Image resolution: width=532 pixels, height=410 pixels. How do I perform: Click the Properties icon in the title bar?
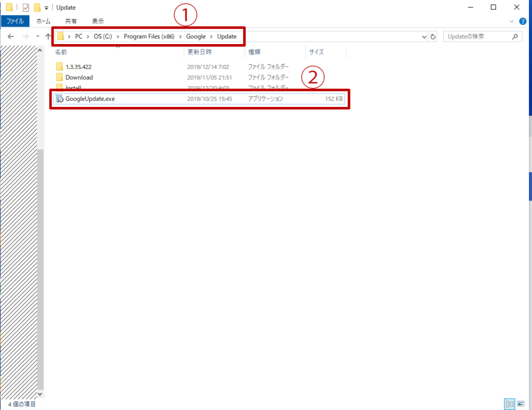26,8
